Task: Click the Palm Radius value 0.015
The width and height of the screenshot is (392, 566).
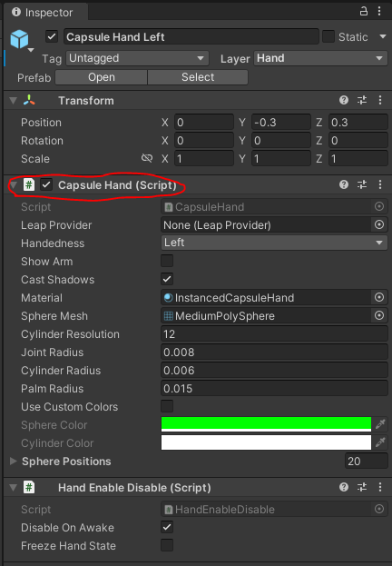Action: tap(274, 388)
